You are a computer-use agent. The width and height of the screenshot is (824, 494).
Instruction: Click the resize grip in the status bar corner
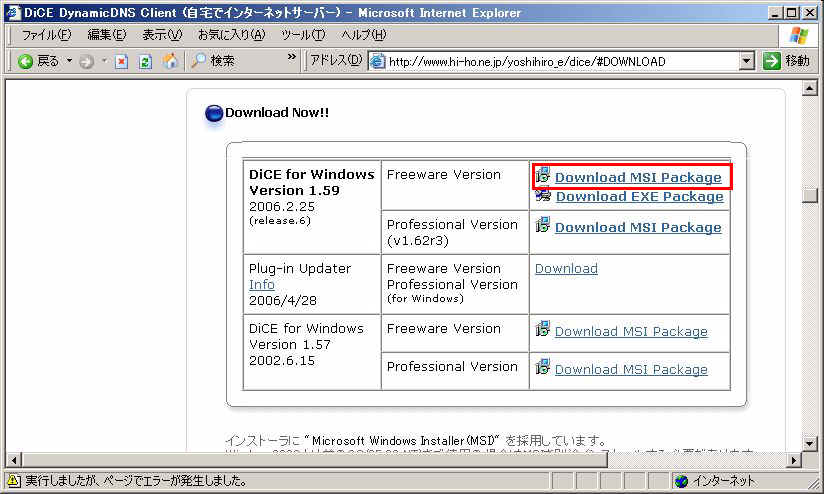[x=813, y=482]
